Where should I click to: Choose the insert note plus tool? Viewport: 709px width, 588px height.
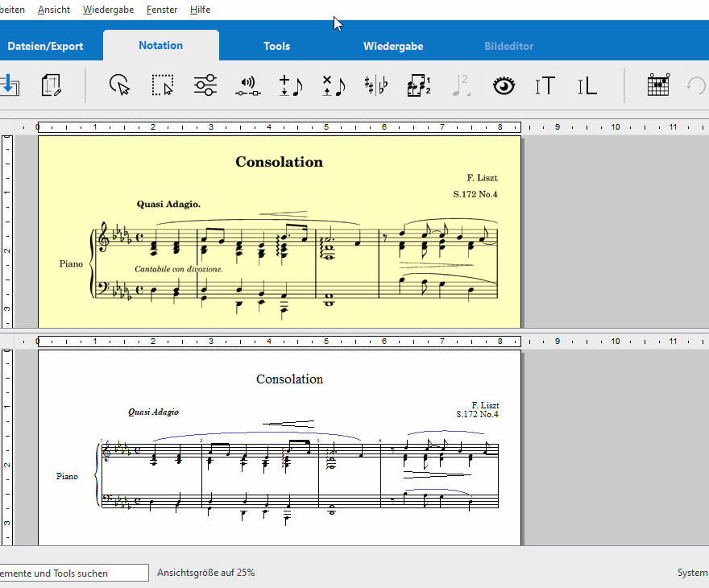coord(290,85)
